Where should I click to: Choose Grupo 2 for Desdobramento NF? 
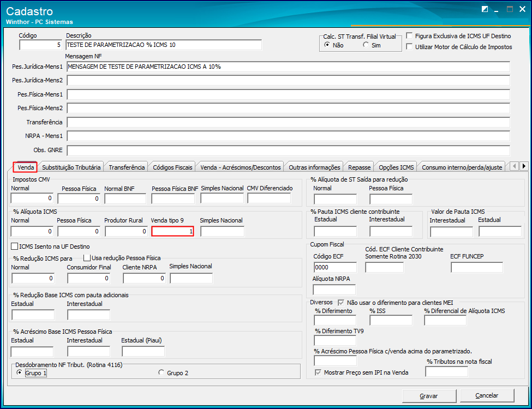(161, 372)
